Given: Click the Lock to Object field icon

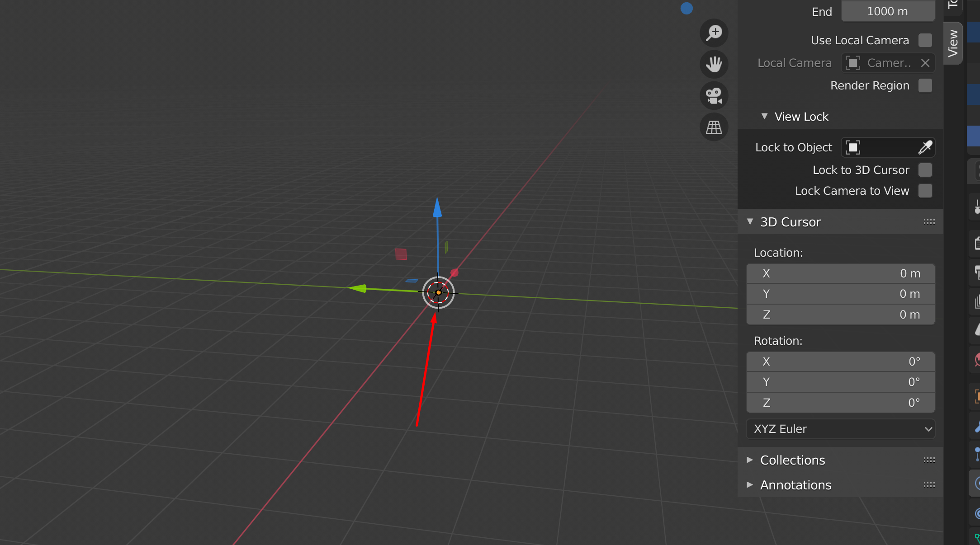Looking at the screenshot, I should click(853, 147).
